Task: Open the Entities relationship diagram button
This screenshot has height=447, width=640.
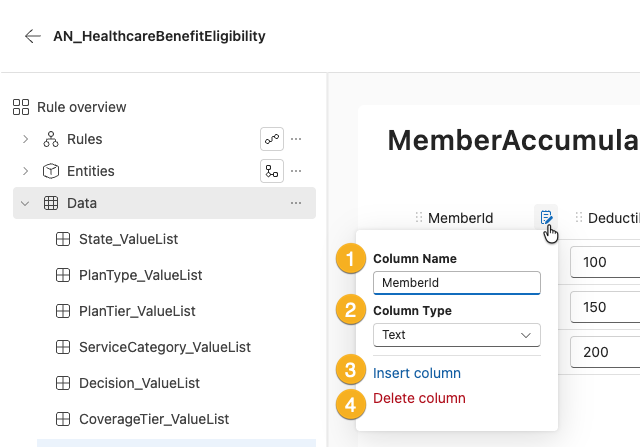Action: click(272, 171)
